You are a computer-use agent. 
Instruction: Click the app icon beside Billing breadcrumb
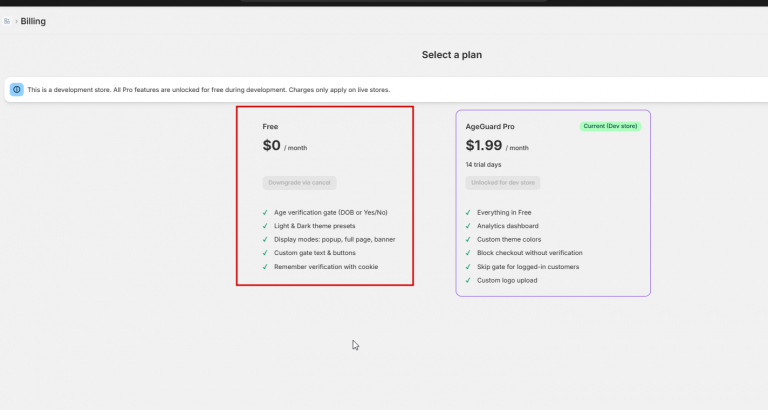pyautogui.click(x=7, y=21)
